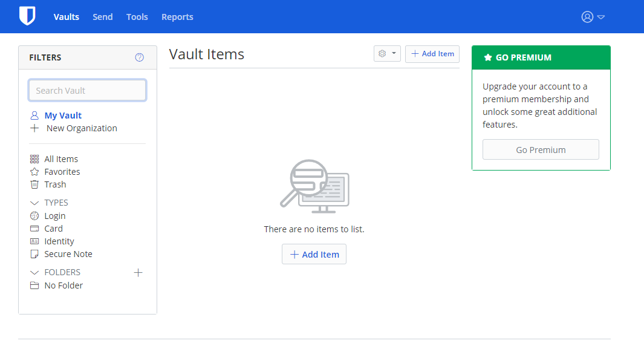Switch to the Send tab

(102, 17)
